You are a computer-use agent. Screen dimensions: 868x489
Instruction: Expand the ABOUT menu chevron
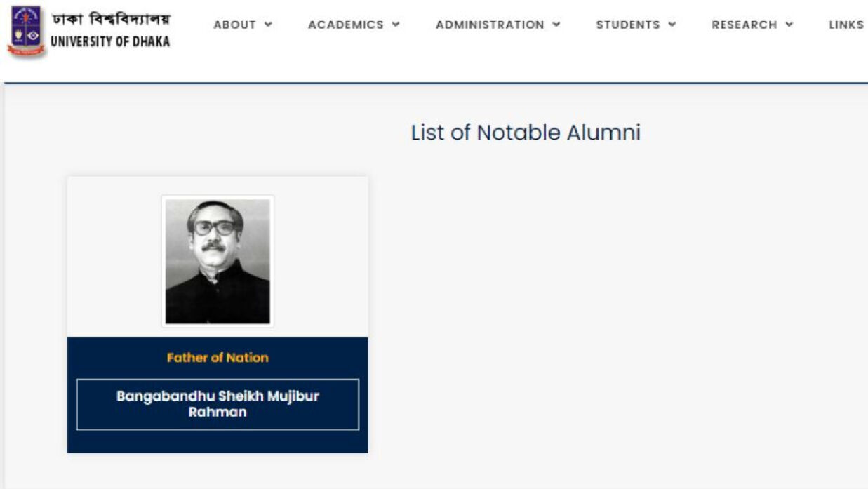268,25
